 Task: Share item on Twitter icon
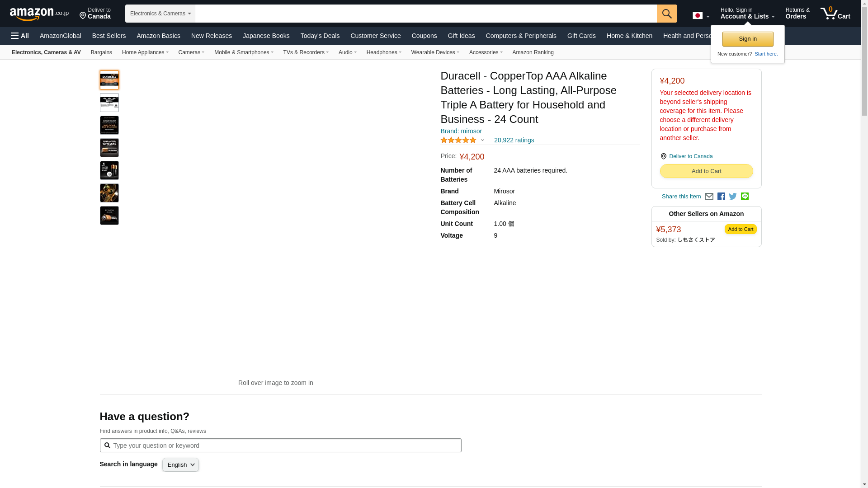(733, 197)
